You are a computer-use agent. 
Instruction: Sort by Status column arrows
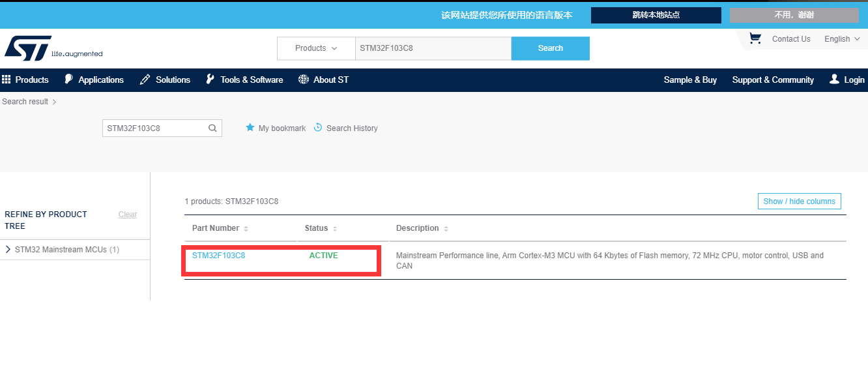335,229
